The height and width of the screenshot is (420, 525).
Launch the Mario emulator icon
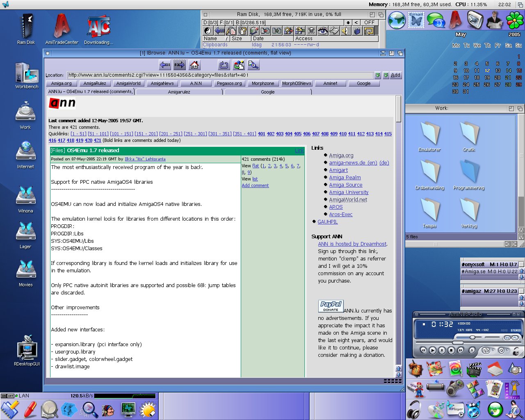[x=416, y=389]
